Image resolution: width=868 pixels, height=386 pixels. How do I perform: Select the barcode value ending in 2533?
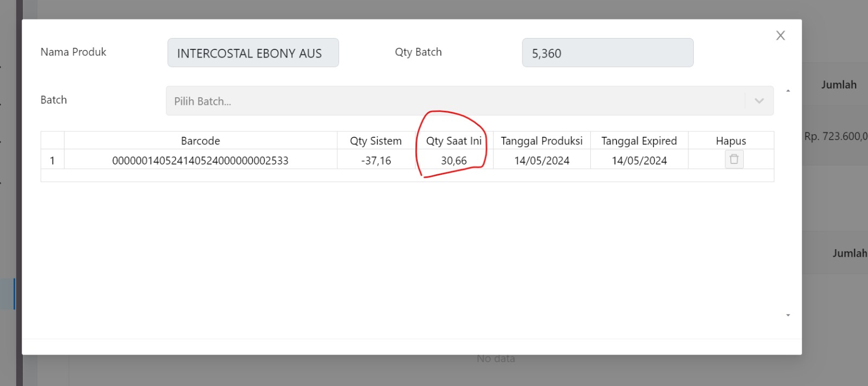coord(200,161)
